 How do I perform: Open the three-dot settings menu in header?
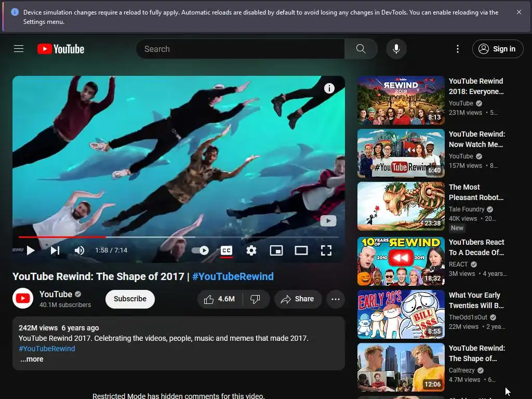pyautogui.click(x=457, y=49)
